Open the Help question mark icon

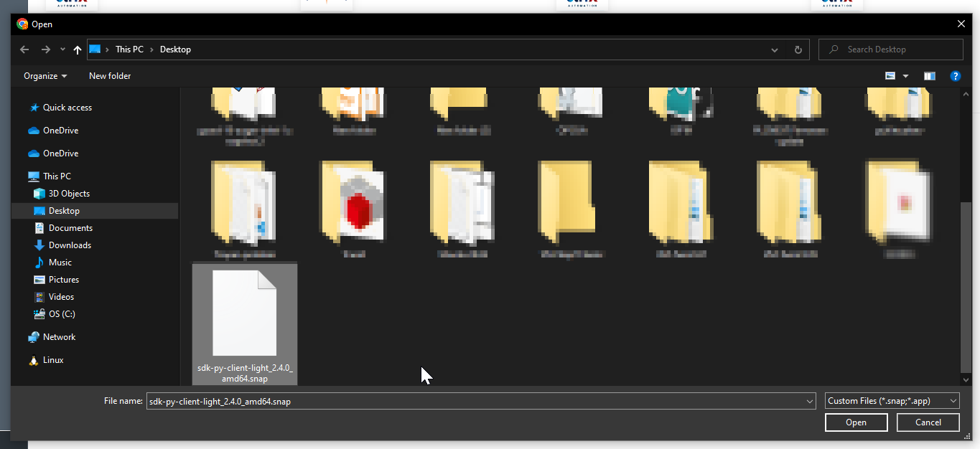point(955,76)
